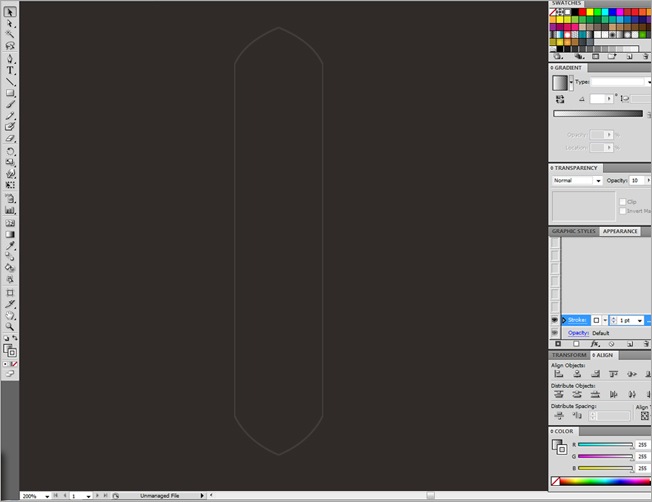Toggle the Invert Mask checkbox
The height and width of the screenshot is (502, 652).
(x=622, y=211)
